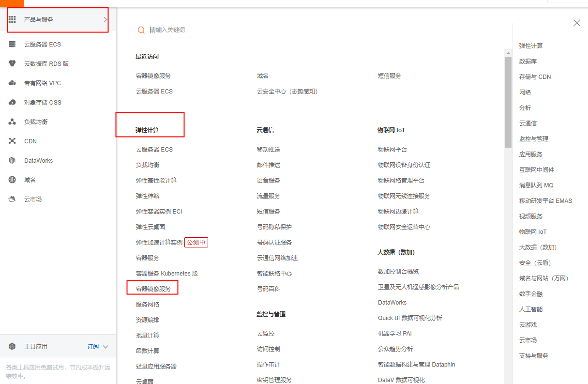The height and width of the screenshot is (384, 588).
Task: Open 物联网边缘计算
Action: [x=398, y=212]
